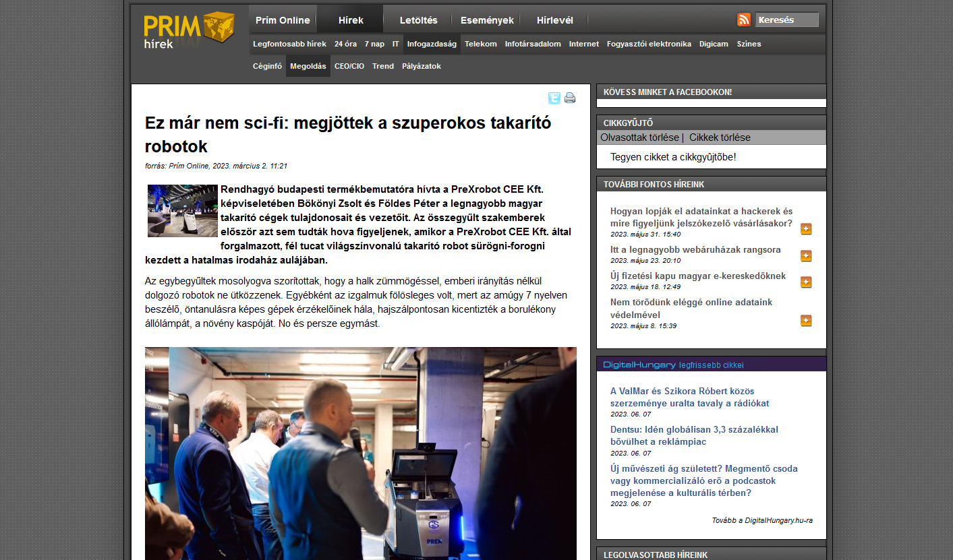The width and height of the screenshot is (953, 560).
Task: Open Új művészeti ág podcast article
Action: point(703,480)
